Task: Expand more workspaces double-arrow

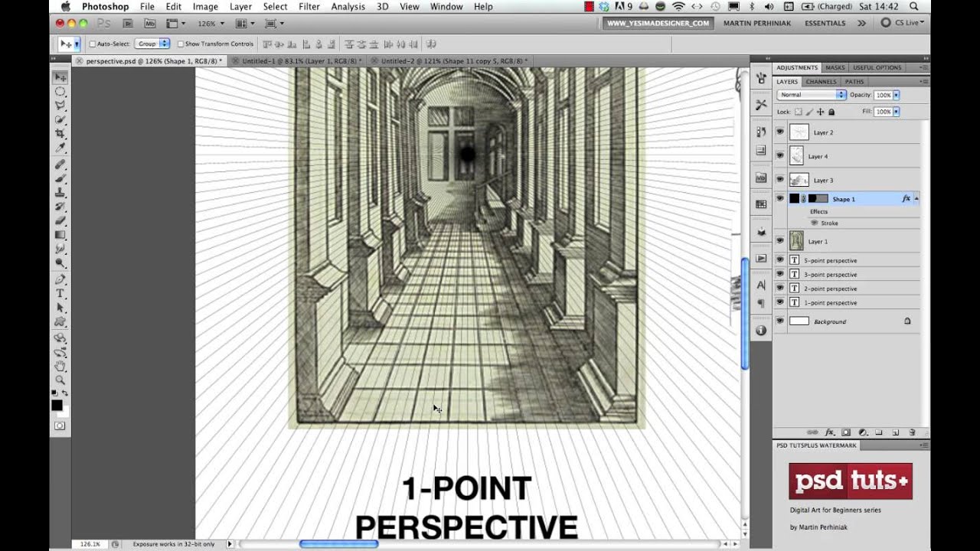Action: click(x=862, y=24)
